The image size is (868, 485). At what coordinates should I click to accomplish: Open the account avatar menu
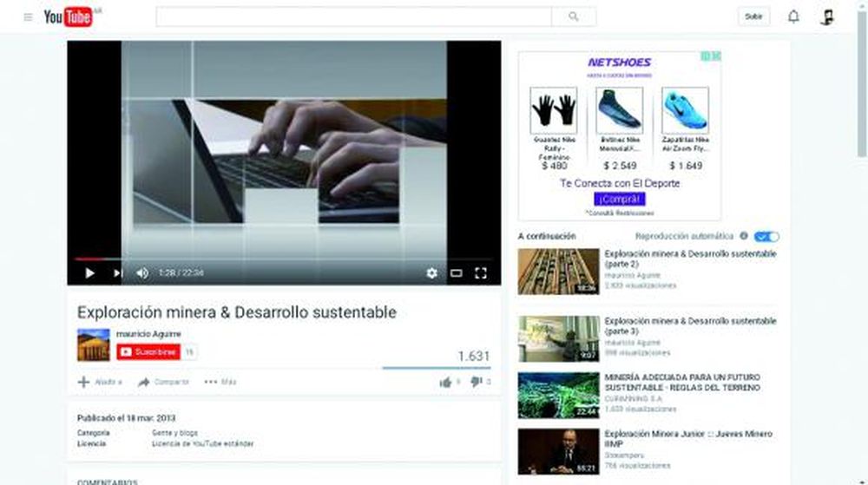tap(827, 17)
